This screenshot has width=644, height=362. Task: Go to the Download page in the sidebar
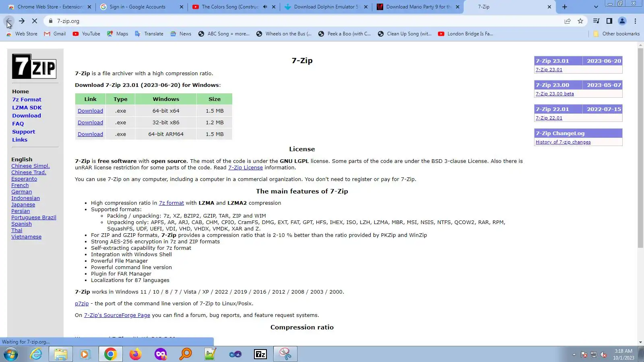[x=27, y=116]
